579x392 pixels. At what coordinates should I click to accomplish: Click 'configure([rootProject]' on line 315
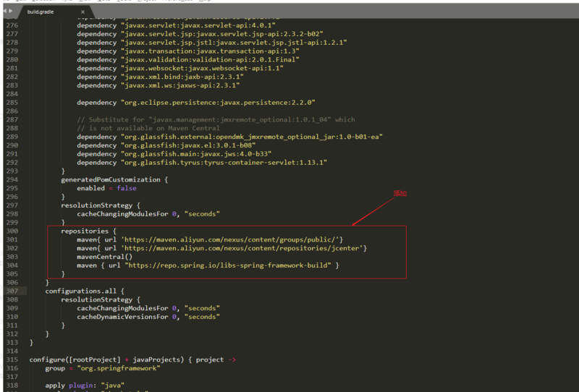click(x=75, y=360)
